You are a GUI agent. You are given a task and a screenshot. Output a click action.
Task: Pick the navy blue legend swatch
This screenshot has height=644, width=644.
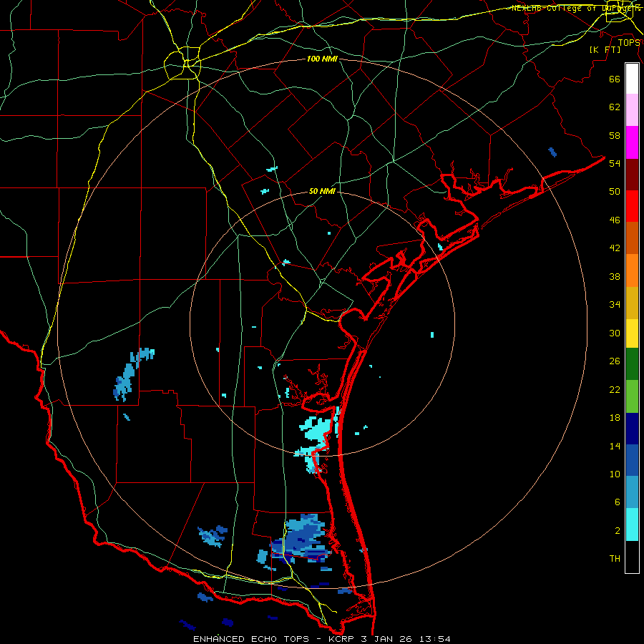[x=632, y=429]
